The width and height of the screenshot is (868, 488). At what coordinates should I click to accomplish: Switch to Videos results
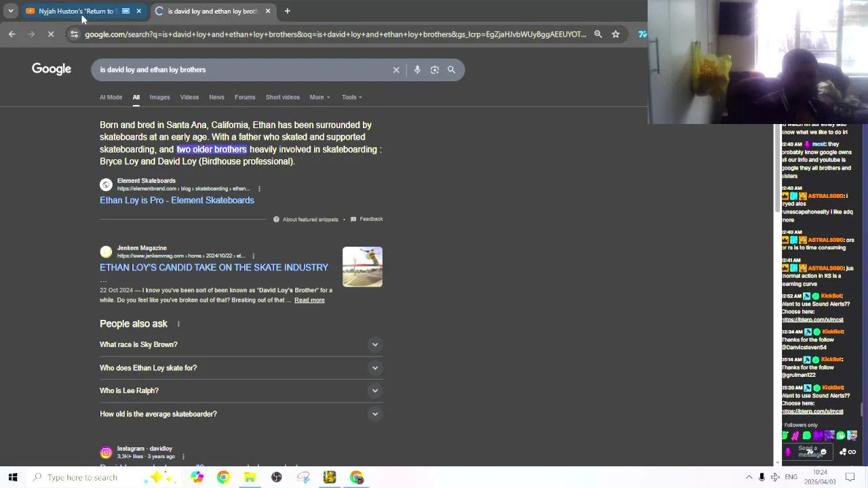(x=189, y=97)
